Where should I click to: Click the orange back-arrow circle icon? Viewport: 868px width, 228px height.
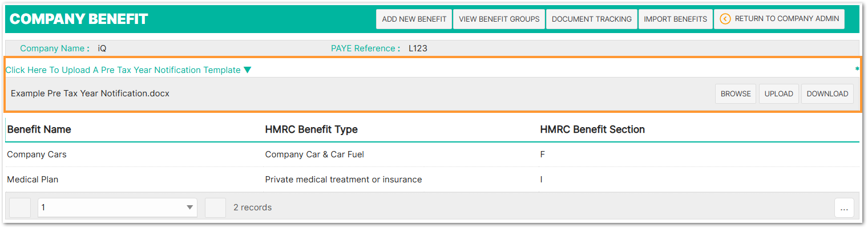725,19
